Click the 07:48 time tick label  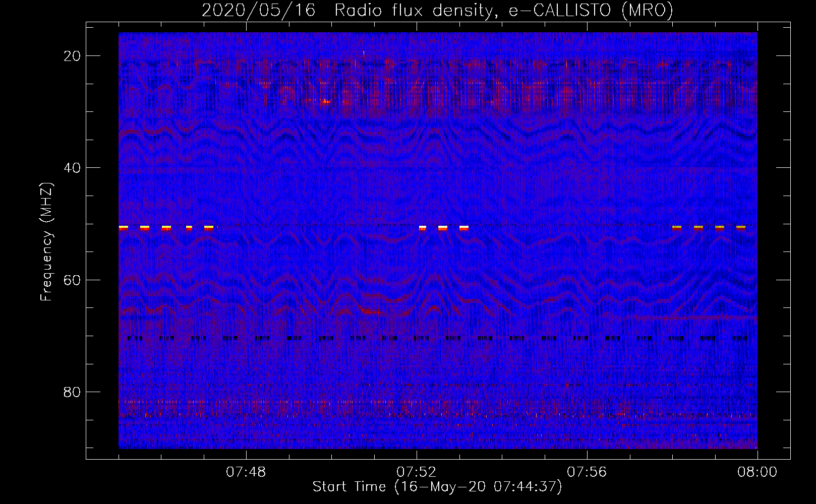[x=246, y=472]
